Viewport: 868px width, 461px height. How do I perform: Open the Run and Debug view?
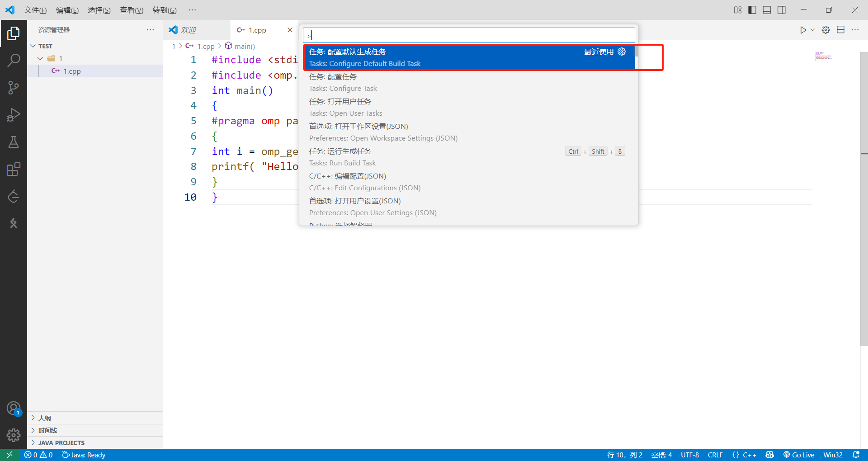point(14,114)
